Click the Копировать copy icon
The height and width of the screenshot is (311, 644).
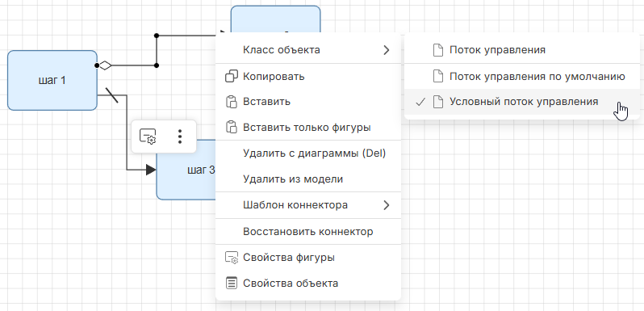(232, 77)
